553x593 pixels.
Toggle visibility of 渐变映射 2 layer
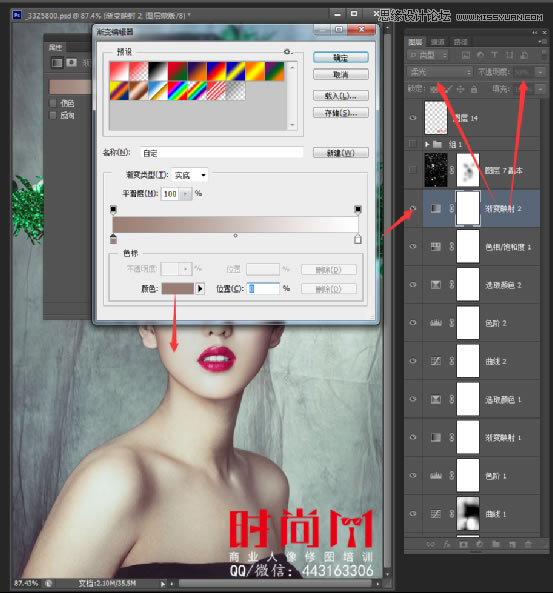(413, 208)
